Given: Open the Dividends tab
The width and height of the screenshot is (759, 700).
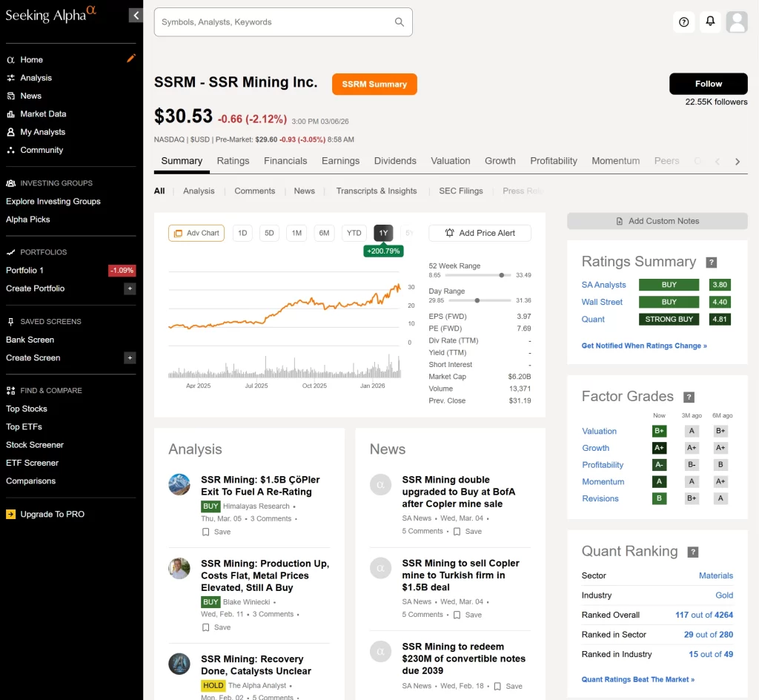Looking at the screenshot, I should coord(395,161).
